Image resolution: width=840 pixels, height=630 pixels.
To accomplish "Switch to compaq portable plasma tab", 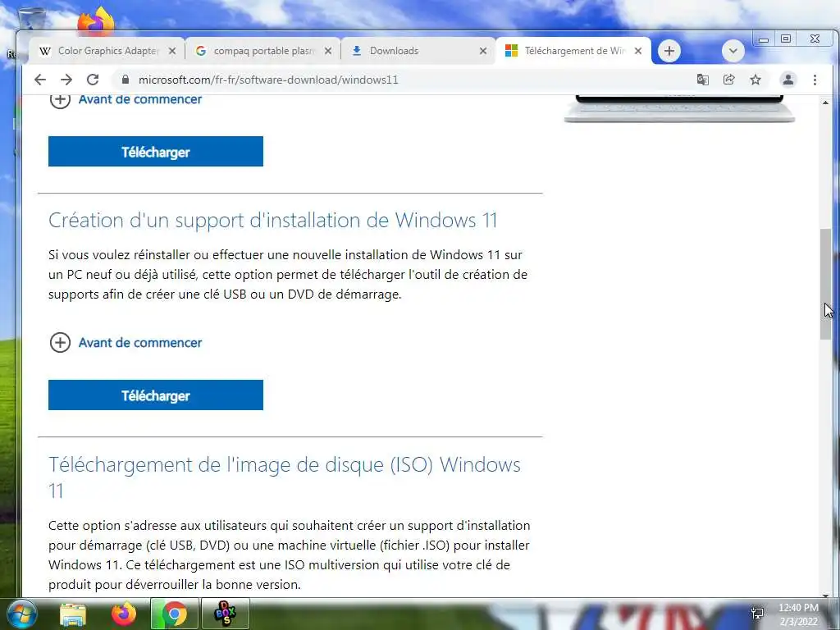I will (262, 51).
